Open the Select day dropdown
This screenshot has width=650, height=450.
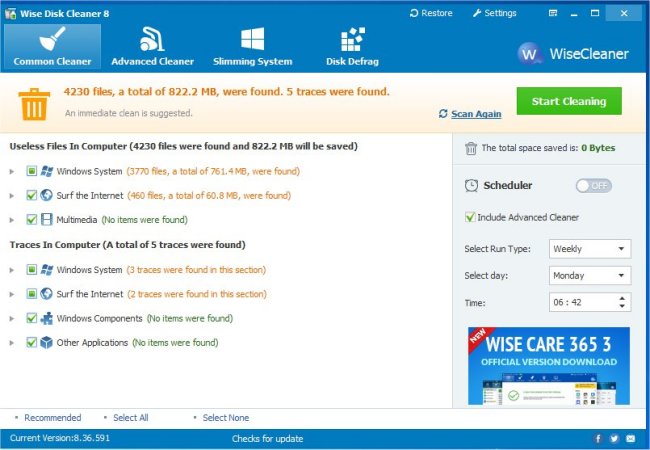(590, 276)
